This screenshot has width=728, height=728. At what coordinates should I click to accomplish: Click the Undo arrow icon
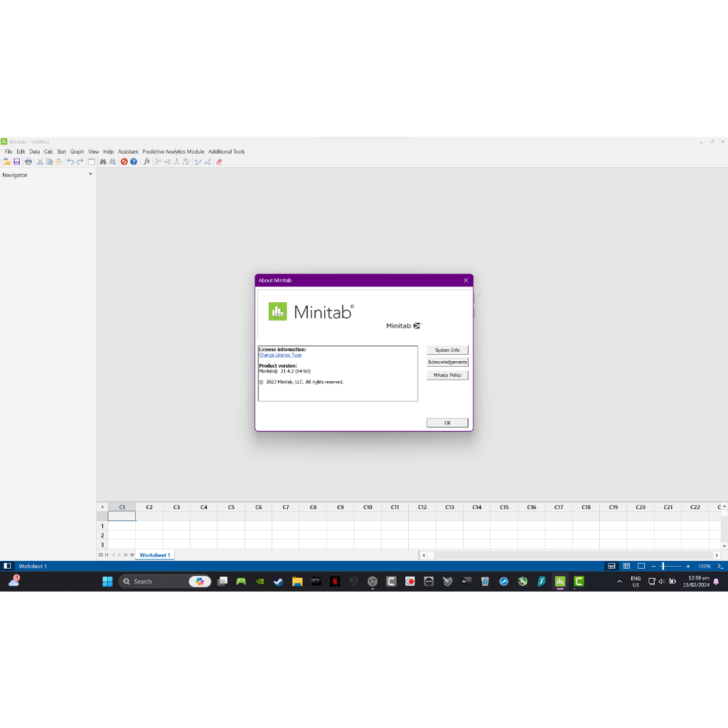coord(70,162)
